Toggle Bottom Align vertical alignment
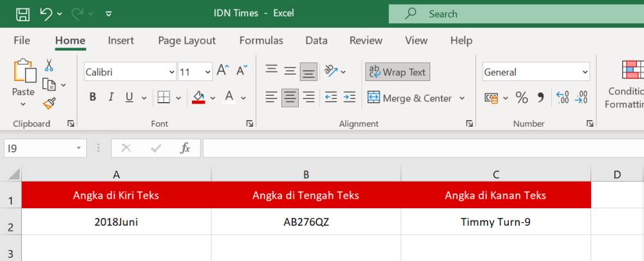This screenshot has height=261, width=644. pyautogui.click(x=308, y=72)
